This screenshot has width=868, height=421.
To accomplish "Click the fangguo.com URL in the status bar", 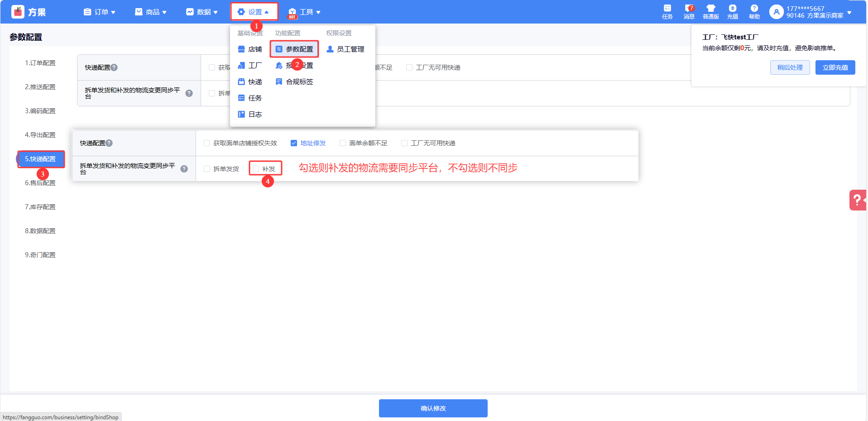I will tap(61, 417).
